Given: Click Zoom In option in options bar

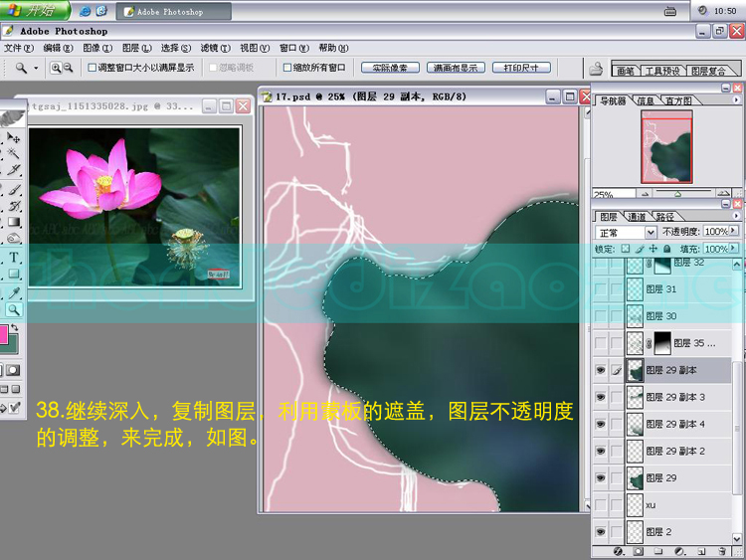Looking at the screenshot, I should click(x=56, y=68).
